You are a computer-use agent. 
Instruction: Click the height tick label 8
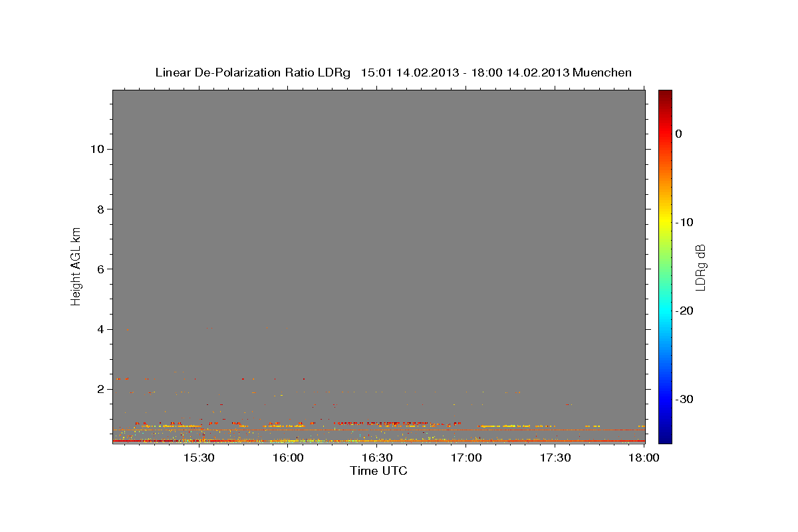pos(99,209)
